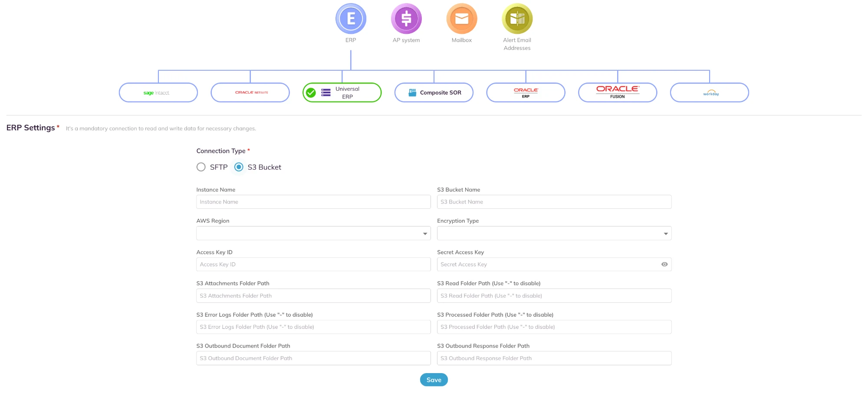Open the Encryption Type dropdown
Screen dimensions: 868x400
pos(554,233)
